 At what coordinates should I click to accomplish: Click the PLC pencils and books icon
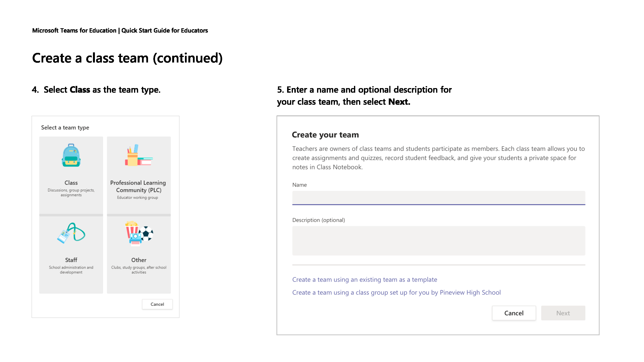[139, 155]
